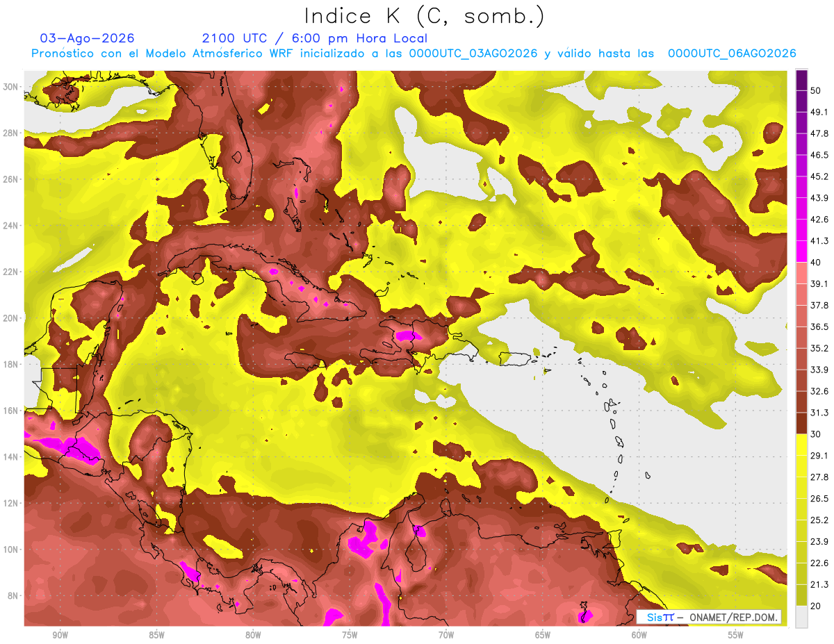This screenshot has height=644, width=834.
Task: Click the longitude label "55W"
Action: [736, 636]
